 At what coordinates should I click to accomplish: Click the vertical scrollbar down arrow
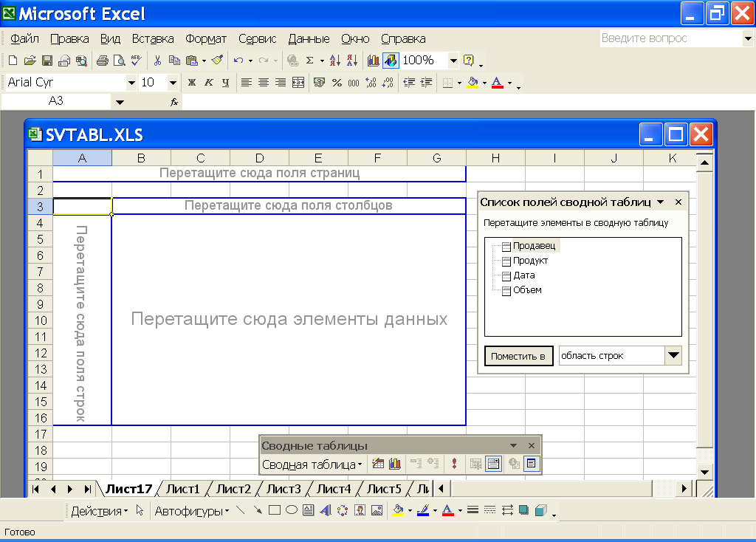click(x=704, y=472)
